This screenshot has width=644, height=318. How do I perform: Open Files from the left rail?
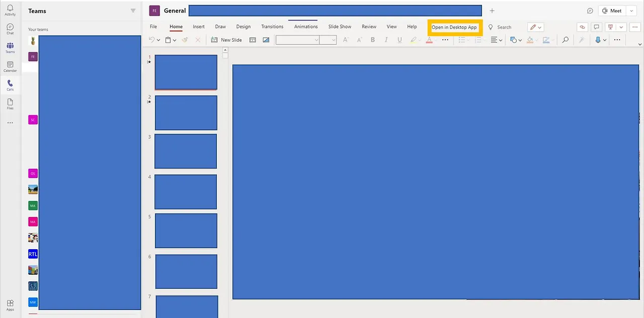[x=10, y=104]
